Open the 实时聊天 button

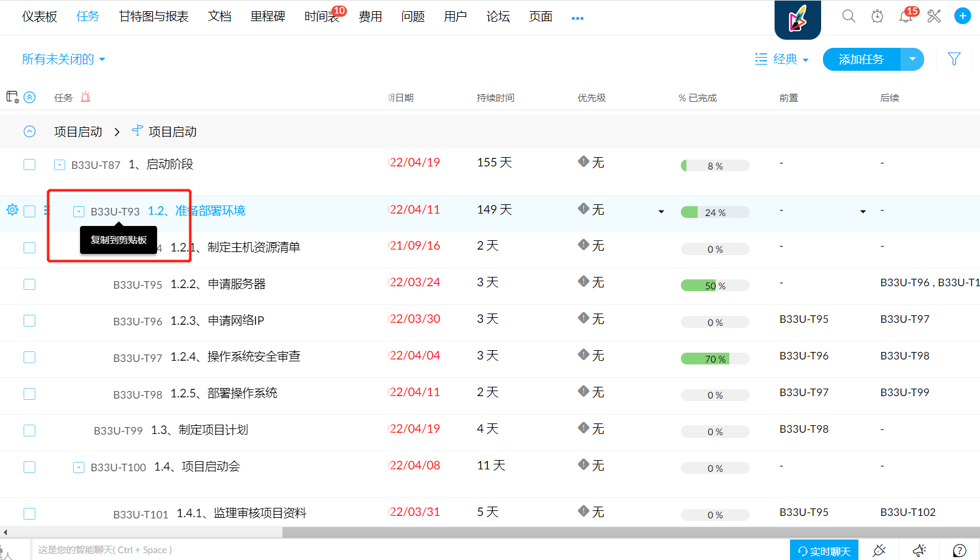point(824,551)
